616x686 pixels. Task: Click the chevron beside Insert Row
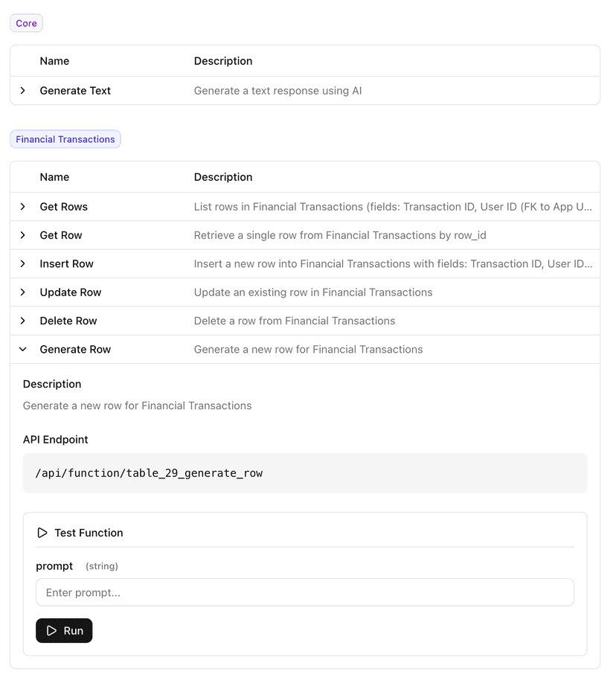tap(22, 263)
